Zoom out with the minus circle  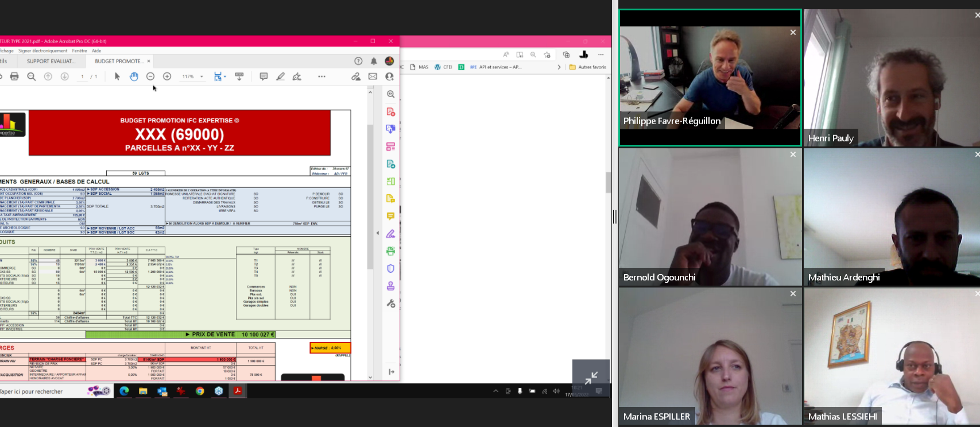pos(150,76)
